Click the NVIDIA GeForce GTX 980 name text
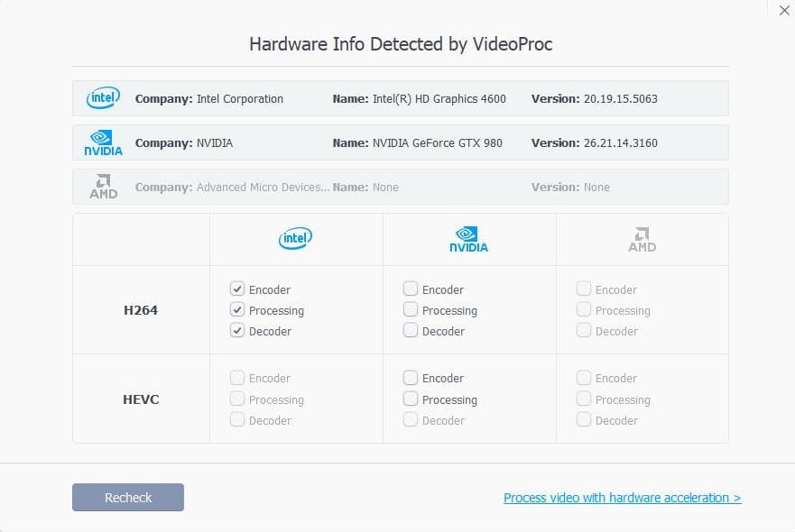 pos(437,142)
